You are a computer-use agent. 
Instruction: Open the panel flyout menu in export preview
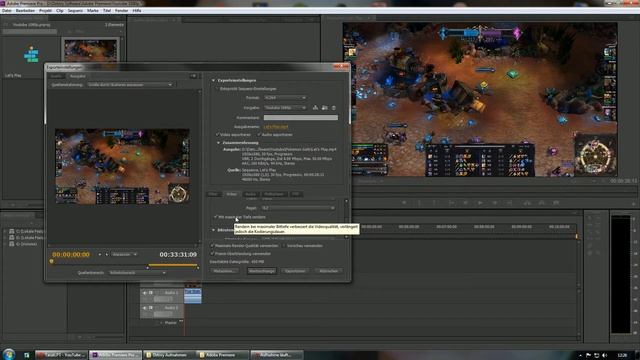click(193, 76)
